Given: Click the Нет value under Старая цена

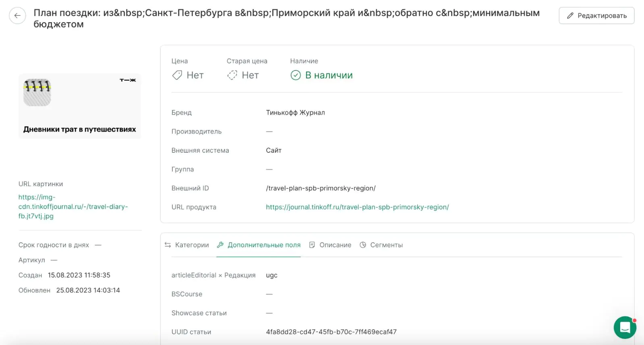Looking at the screenshot, I should [250, 75].
